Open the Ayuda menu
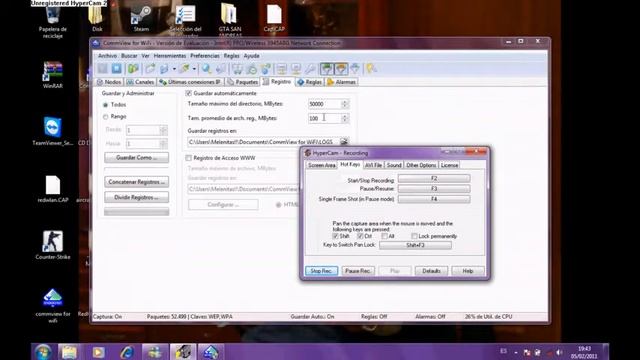The image size is (640, 360). click(251, 56)
